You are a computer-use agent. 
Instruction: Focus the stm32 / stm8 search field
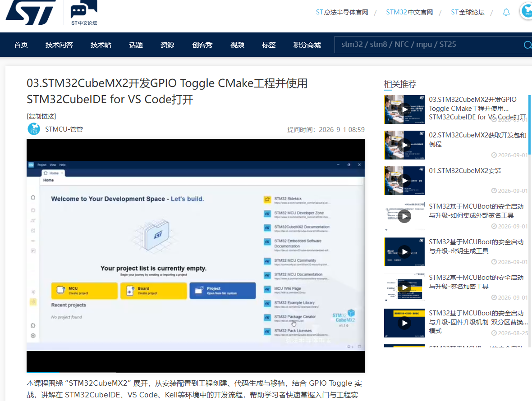tap(429, 45)
